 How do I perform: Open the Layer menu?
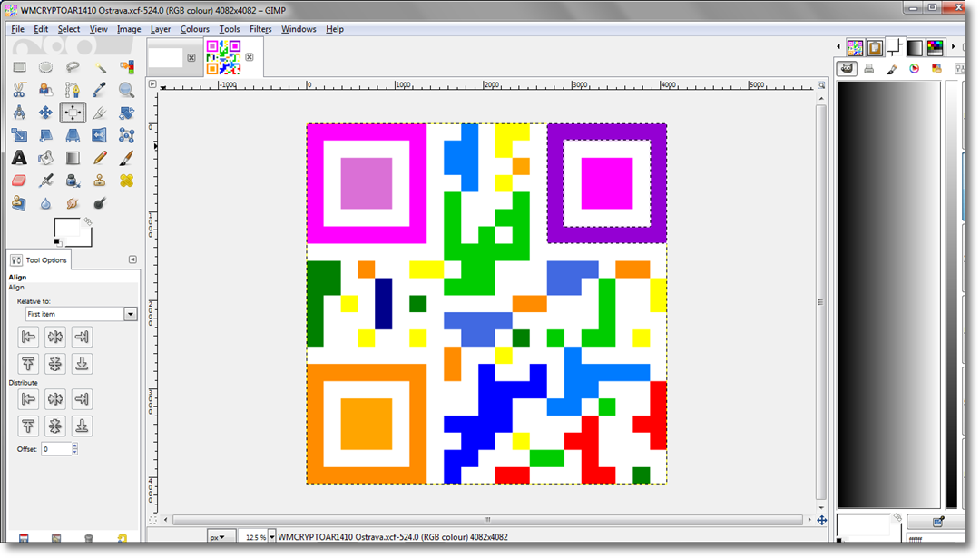[x=160, y=29]
